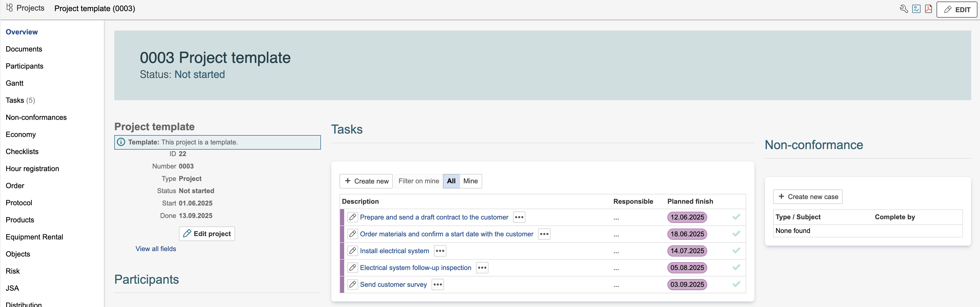Image resolution: width=980 pixels, height=307 pixels.
Task: Expand options menu for draft contract task
Action: click(x=519, y=217)
